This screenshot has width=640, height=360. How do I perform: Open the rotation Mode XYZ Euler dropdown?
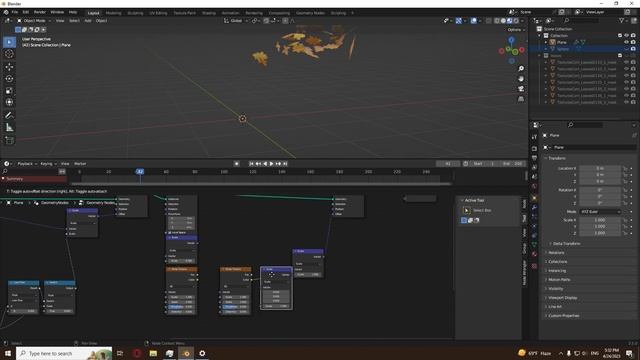[600, 211]
